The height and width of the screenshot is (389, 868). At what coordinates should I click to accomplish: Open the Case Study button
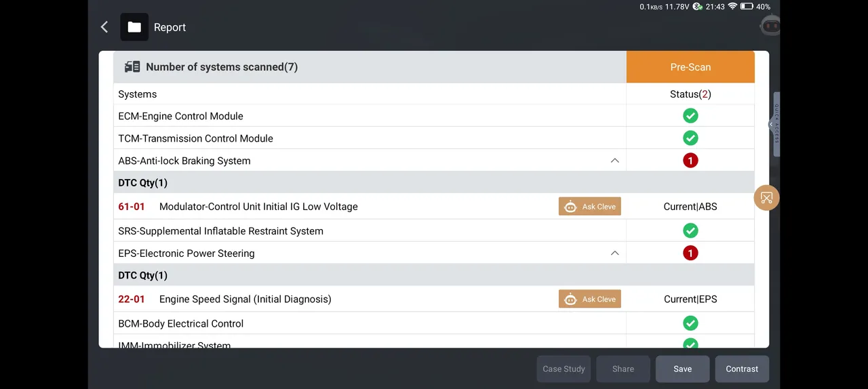click(x=564, y=369)
